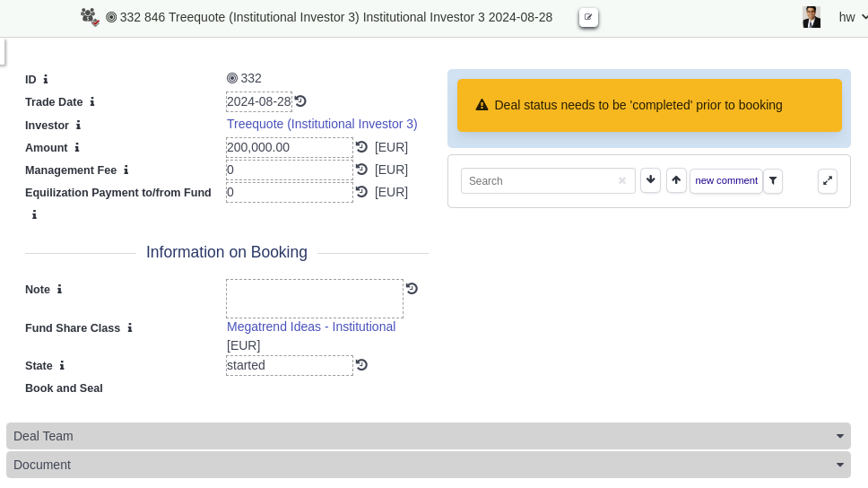
Task: Clear the comment search box
Action: coord(621,181)
